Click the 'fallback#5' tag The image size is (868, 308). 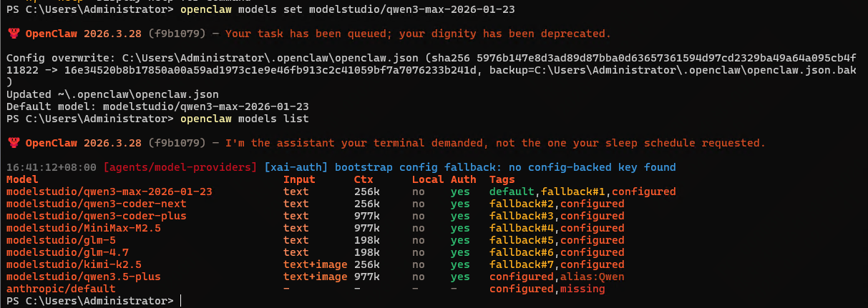(x=522, y=240)
